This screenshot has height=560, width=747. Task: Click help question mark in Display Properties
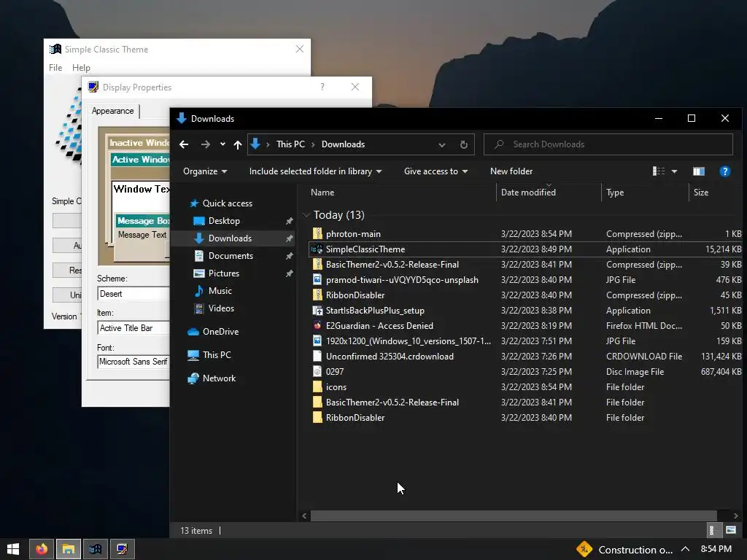[x=322, y=87]
